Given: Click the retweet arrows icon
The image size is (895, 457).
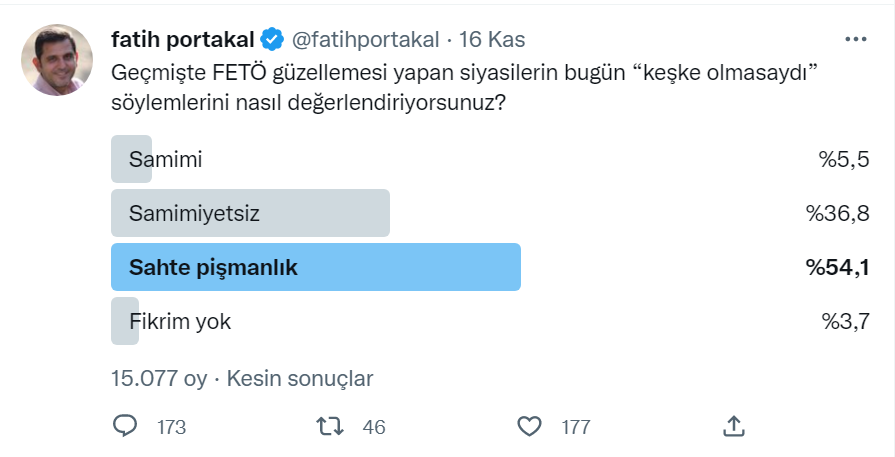Looking at the screenshot, I should point(330,426).
